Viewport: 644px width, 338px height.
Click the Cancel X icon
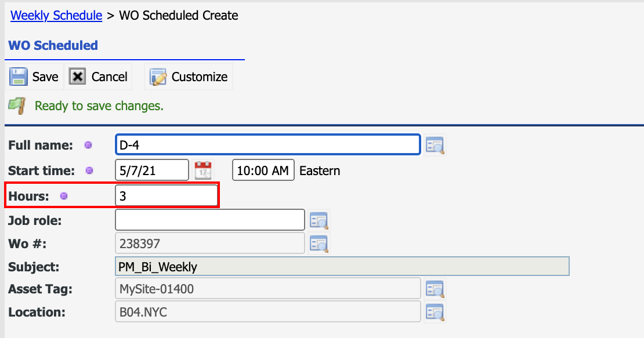click(77, 77)
